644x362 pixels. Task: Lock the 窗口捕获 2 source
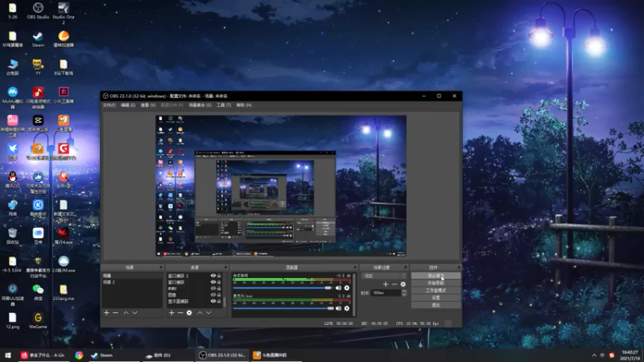pos(219,276)
